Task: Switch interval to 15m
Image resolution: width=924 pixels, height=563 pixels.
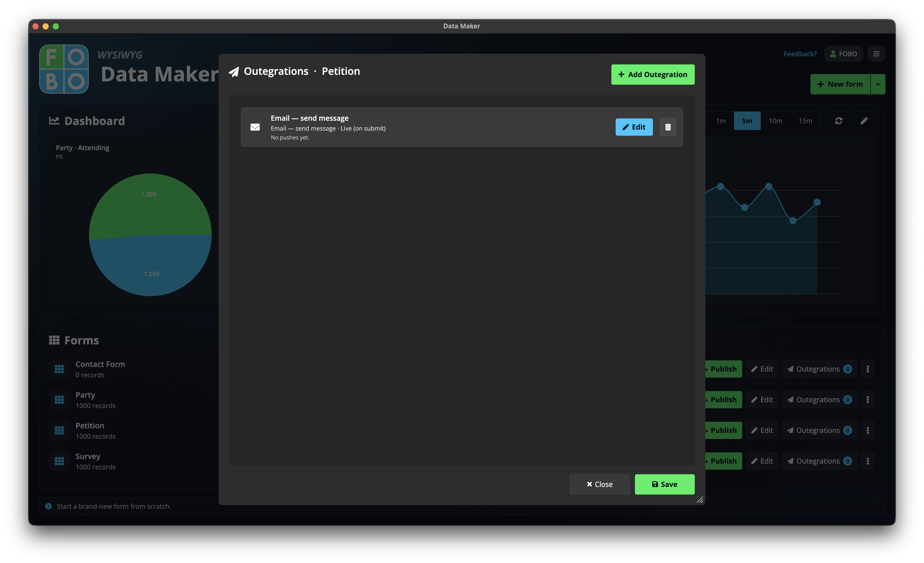Action: [x=806, y=121]
